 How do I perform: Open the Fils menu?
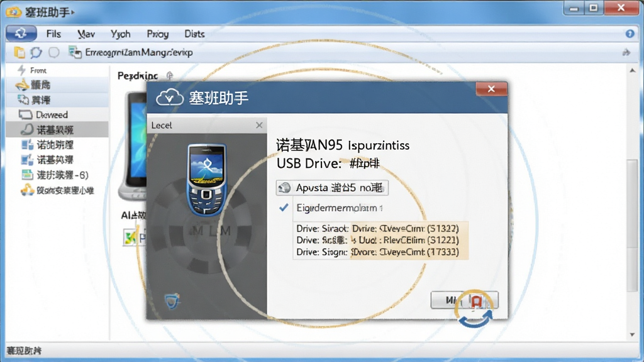click(x=53, y=34)
